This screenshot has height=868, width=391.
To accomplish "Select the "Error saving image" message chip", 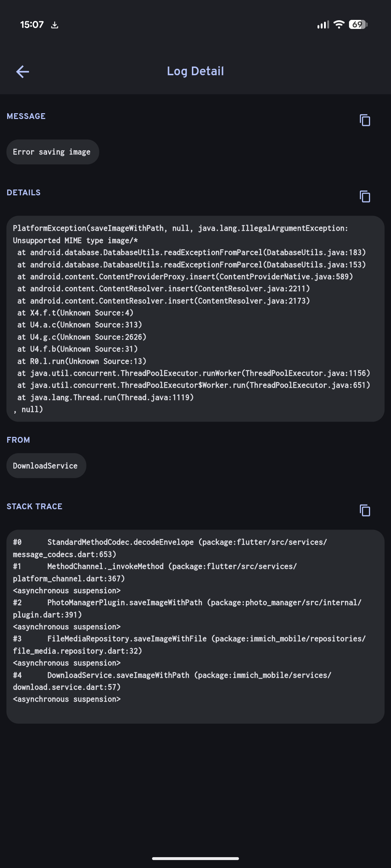I will (52, 152).
